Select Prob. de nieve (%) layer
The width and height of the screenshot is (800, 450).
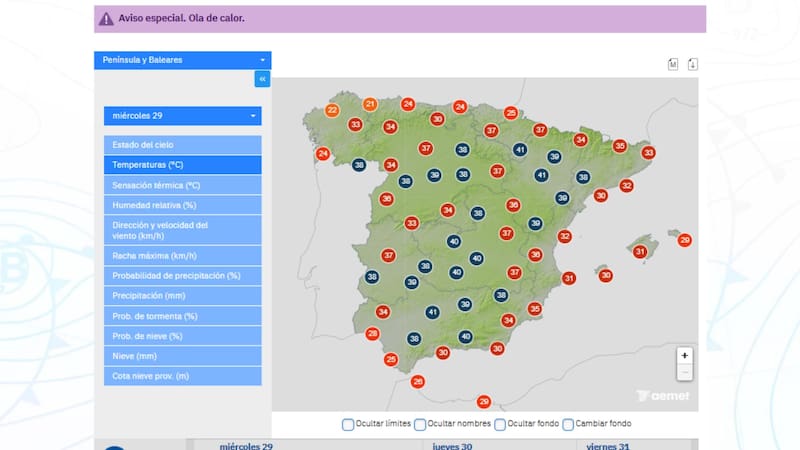pos(183,336)
